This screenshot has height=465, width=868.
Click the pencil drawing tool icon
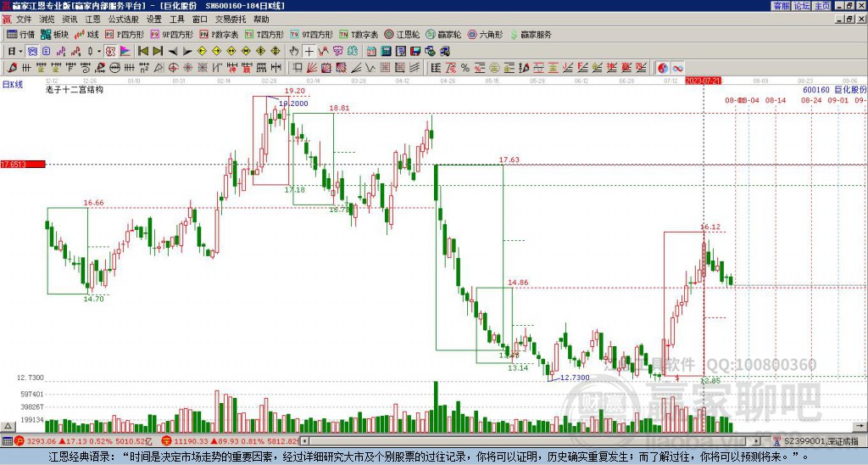click(12, 68)
